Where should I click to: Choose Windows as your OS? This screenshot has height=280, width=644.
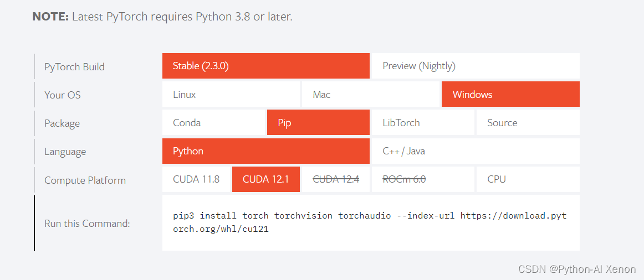coord(510,94)
